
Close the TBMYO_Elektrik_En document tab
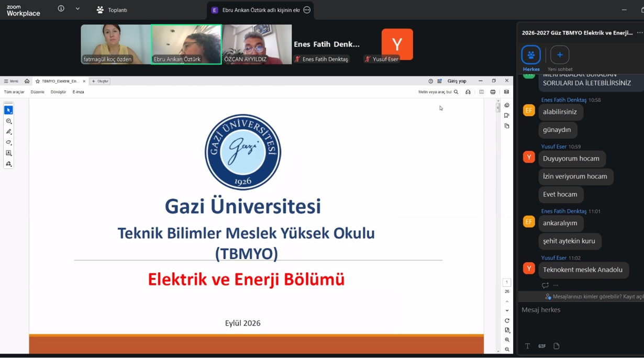[84, 81]
